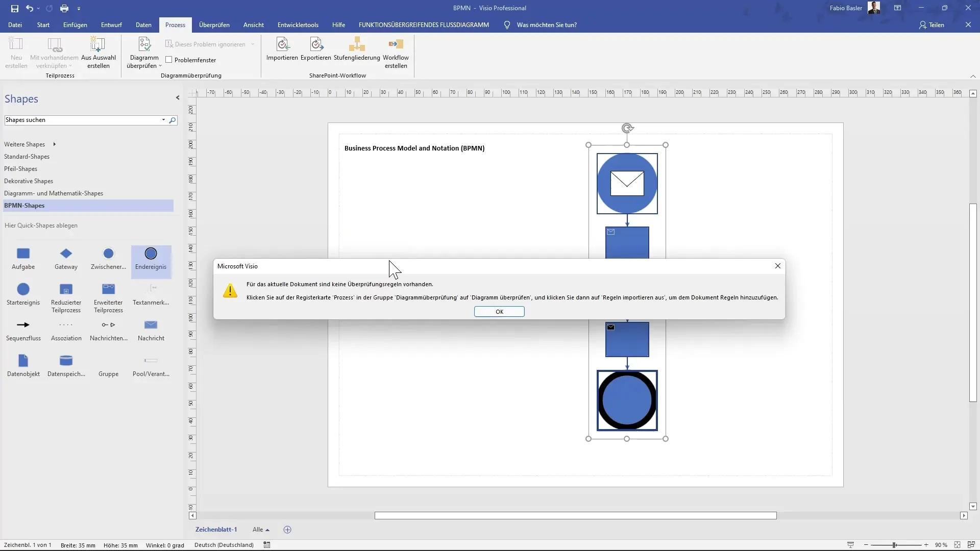Click the vertical scrollbar thumb

pos(973,303)
